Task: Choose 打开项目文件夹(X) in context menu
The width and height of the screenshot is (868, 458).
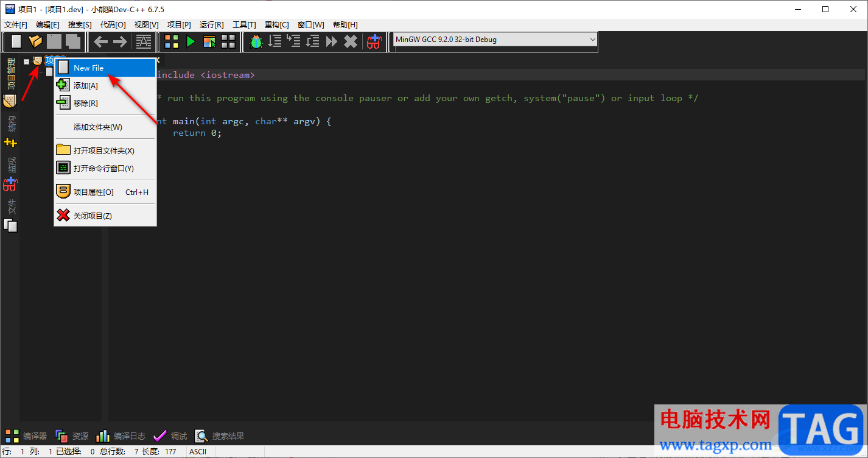Action: coord(105,150)
